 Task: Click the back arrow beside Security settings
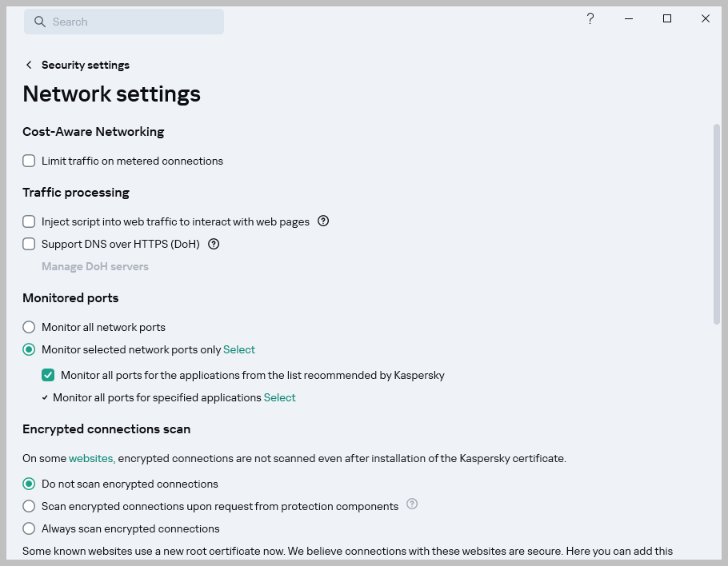[29, 65]
